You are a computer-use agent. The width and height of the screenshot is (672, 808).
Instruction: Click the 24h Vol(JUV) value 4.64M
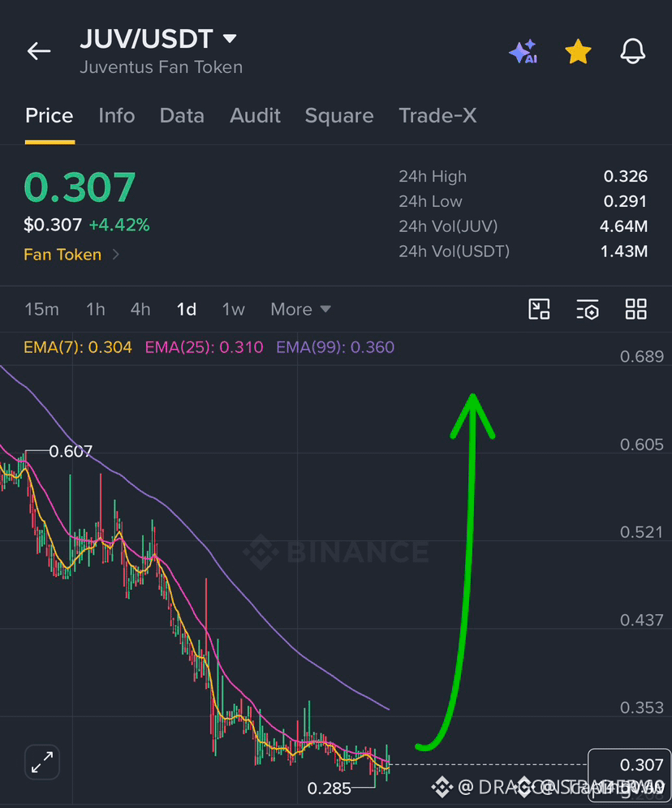pos(623,226)
